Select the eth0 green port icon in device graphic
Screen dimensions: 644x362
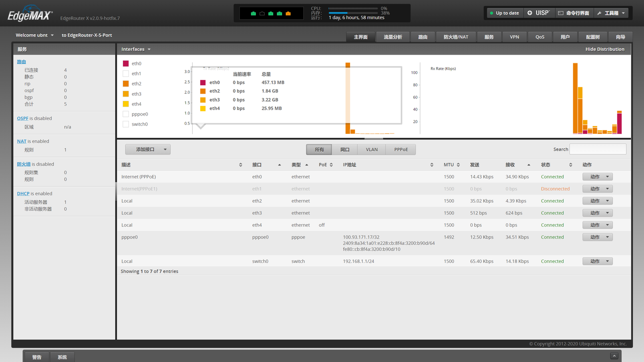[x=254, y=13]
